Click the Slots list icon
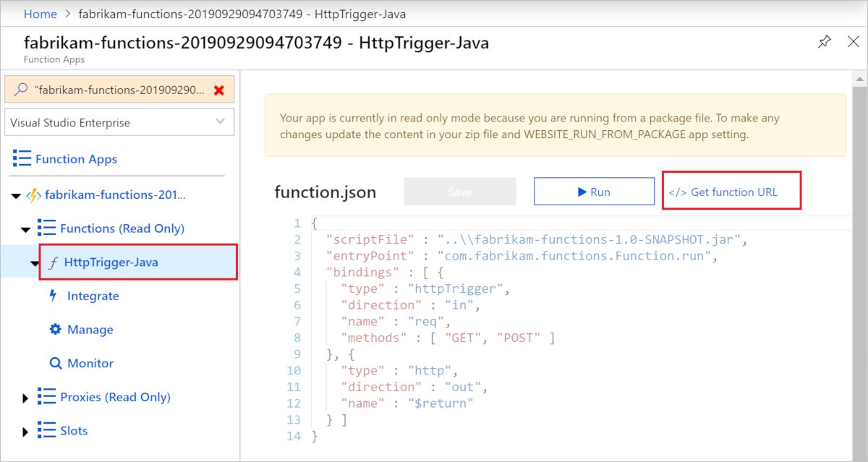 click(46, 431)
